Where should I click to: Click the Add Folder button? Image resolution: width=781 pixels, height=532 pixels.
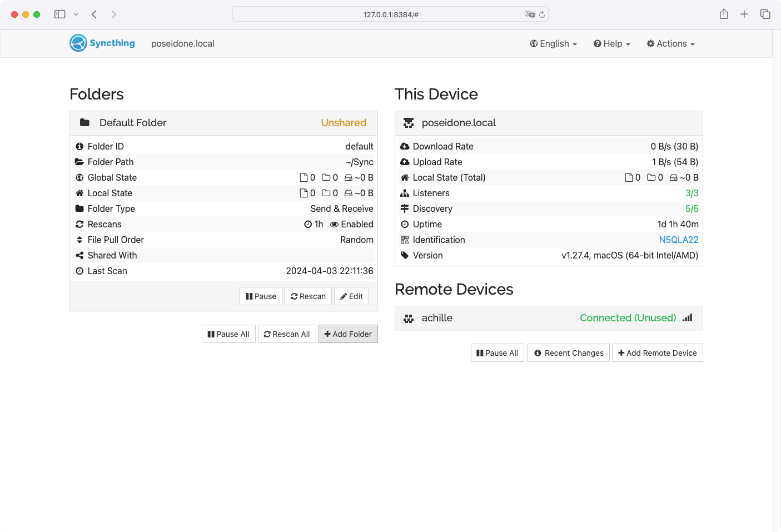tap(348, 334)
